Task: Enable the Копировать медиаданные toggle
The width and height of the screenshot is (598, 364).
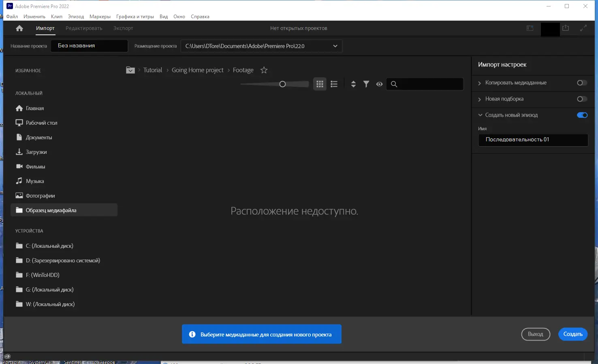Action: pyautogui.click(x=582, y=83)
